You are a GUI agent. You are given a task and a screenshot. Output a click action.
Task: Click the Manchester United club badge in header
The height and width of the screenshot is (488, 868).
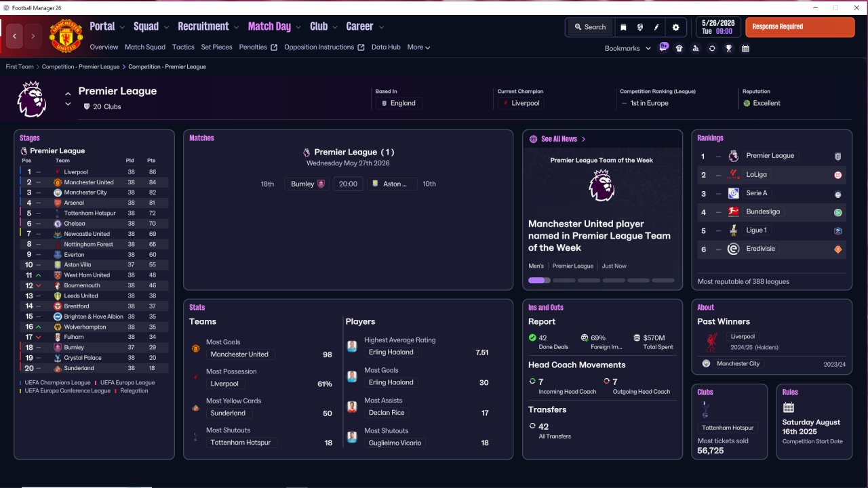pos(66,36)
